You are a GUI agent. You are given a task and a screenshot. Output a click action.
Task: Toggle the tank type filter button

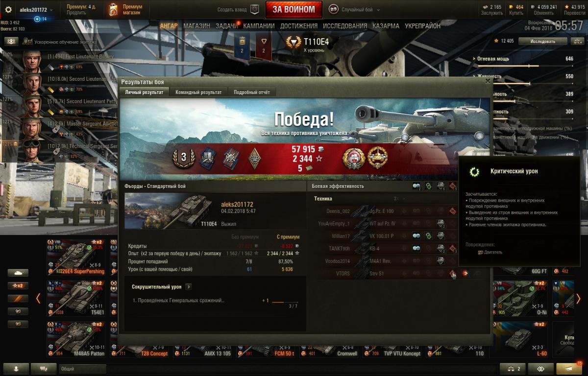[18, 273]
